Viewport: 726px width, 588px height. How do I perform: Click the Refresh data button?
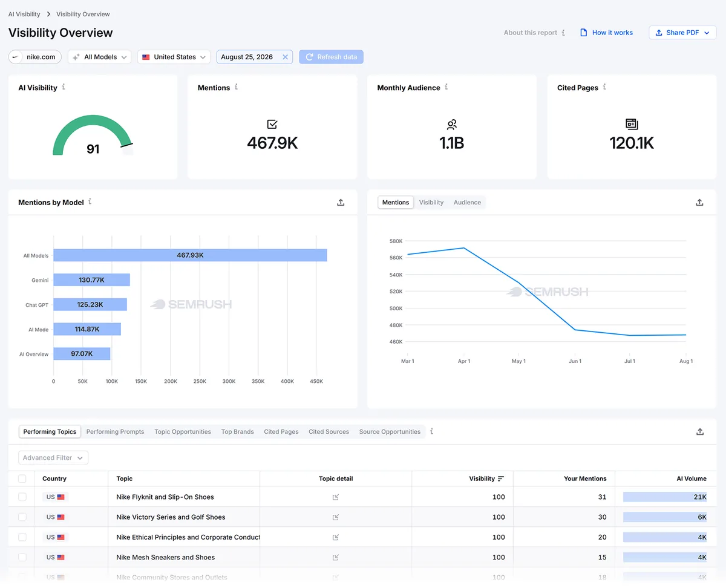pyautogui.click(x=331, y=57)
